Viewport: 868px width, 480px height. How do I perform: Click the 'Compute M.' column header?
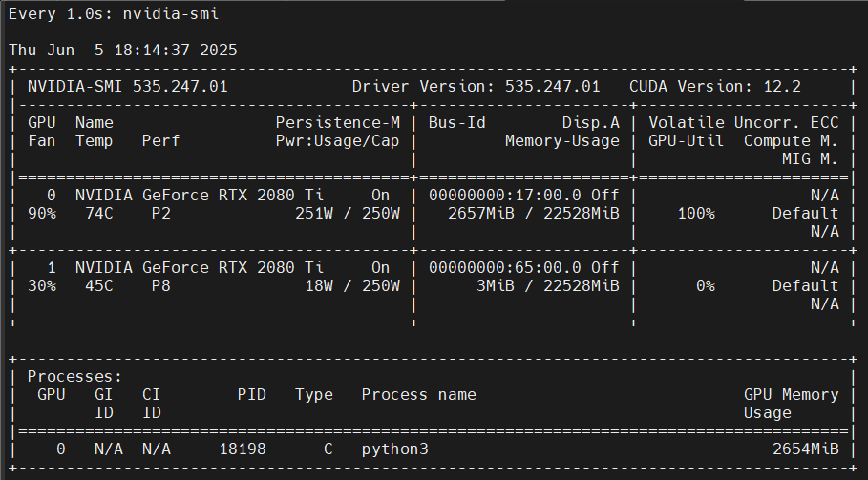pos(791,141)
